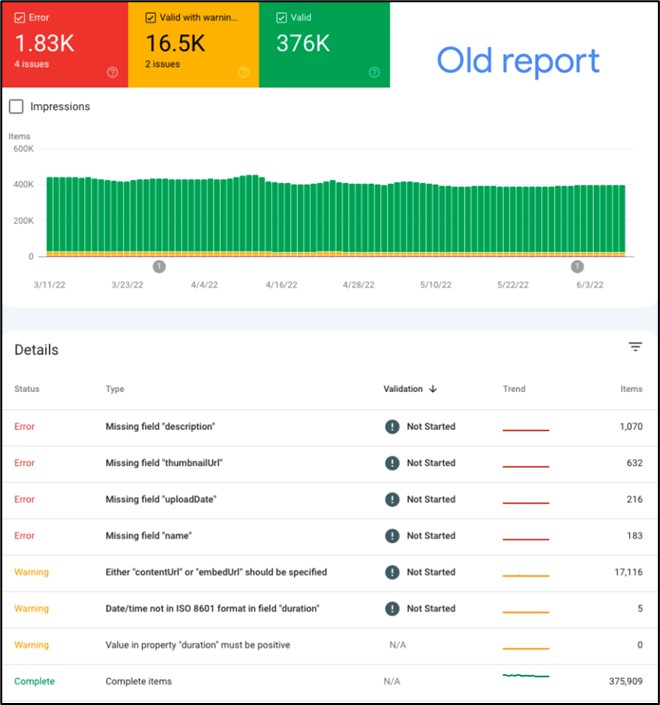Click the items count 183
Viewport: 660px width, 705px height.
634,535
